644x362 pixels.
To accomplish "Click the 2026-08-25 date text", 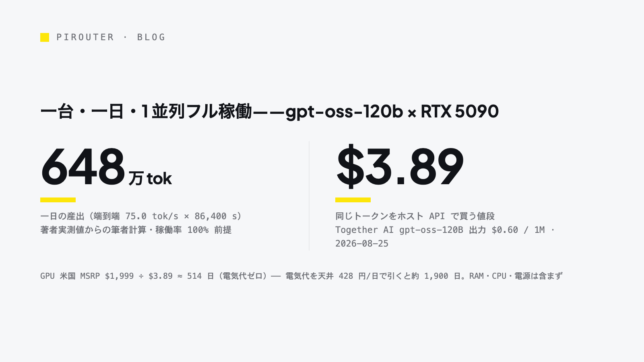I will point(362,244).
